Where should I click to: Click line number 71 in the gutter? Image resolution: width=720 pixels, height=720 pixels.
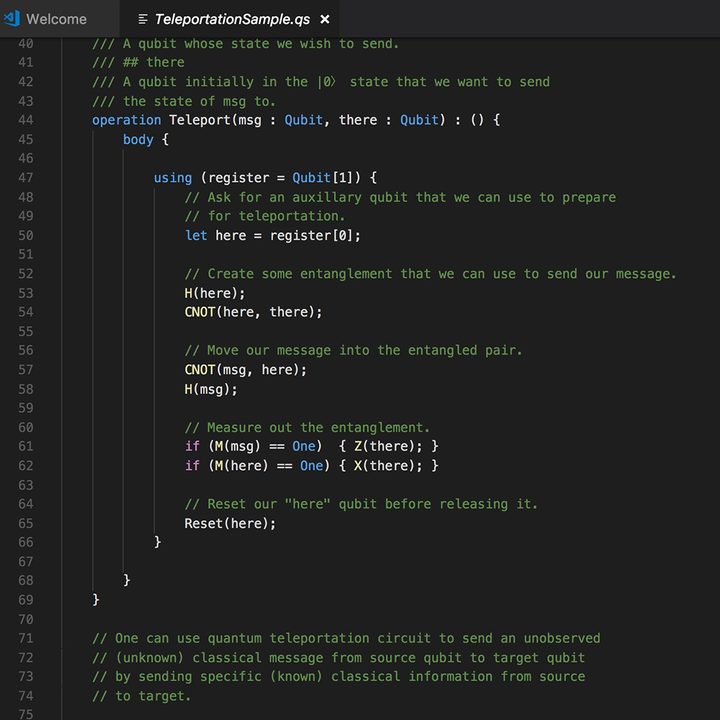point(26,638)
